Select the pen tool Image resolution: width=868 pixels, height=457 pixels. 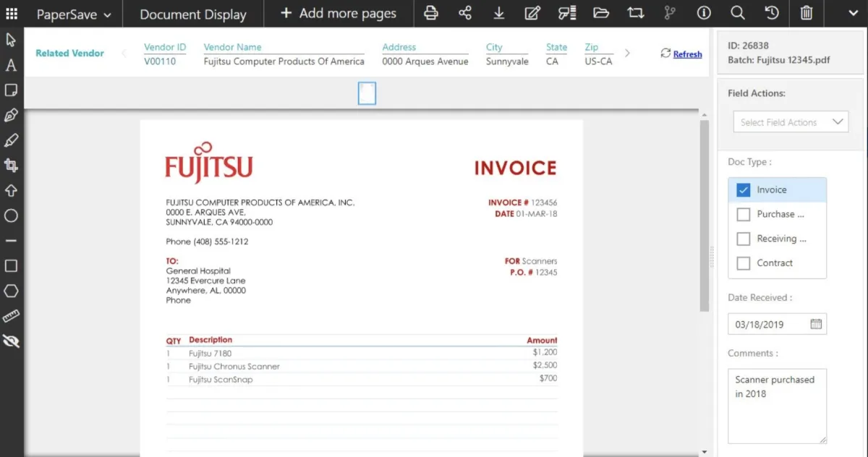(11, 115)
